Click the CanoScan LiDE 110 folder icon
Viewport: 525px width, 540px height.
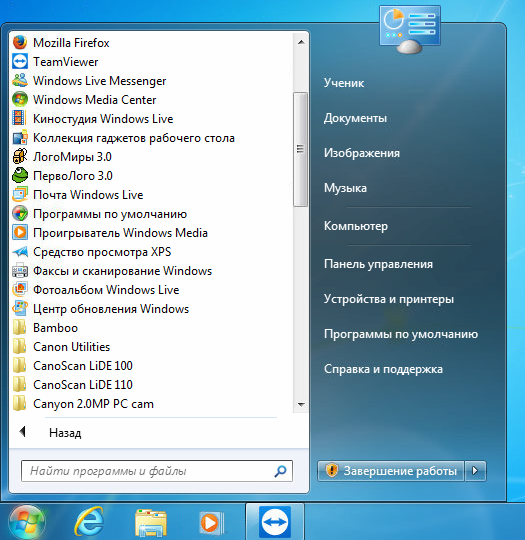20,385
